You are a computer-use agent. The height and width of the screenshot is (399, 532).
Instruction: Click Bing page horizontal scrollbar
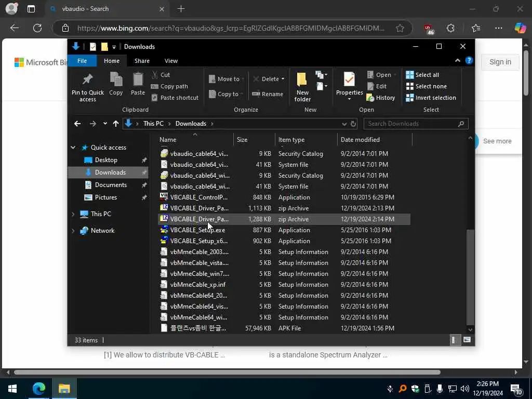228,372
